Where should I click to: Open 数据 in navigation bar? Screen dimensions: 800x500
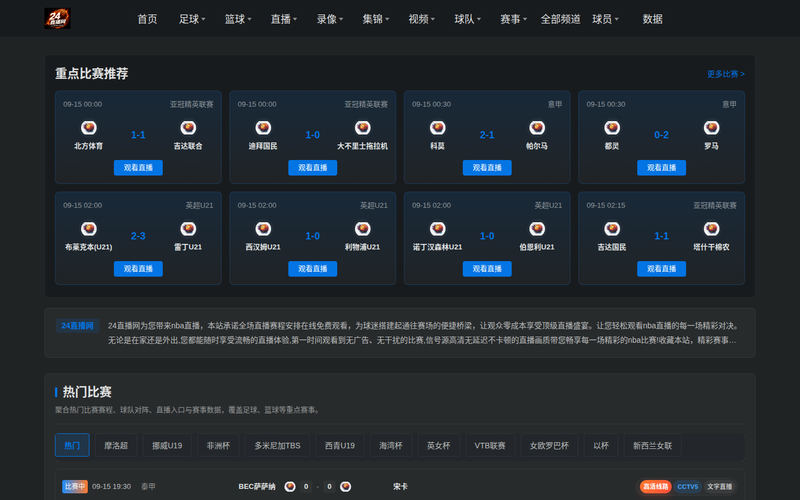653,19
